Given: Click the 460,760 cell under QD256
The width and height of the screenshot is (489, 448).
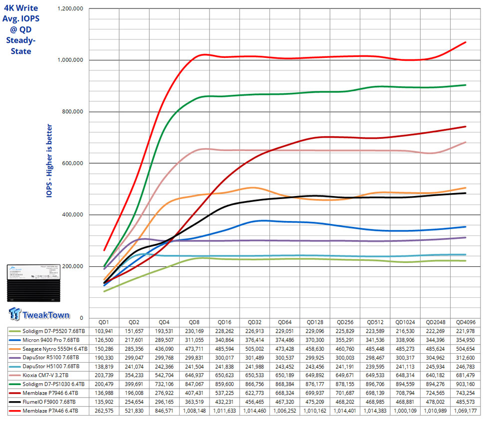Looking at the screenshot, I should click(x=345, y=349).
